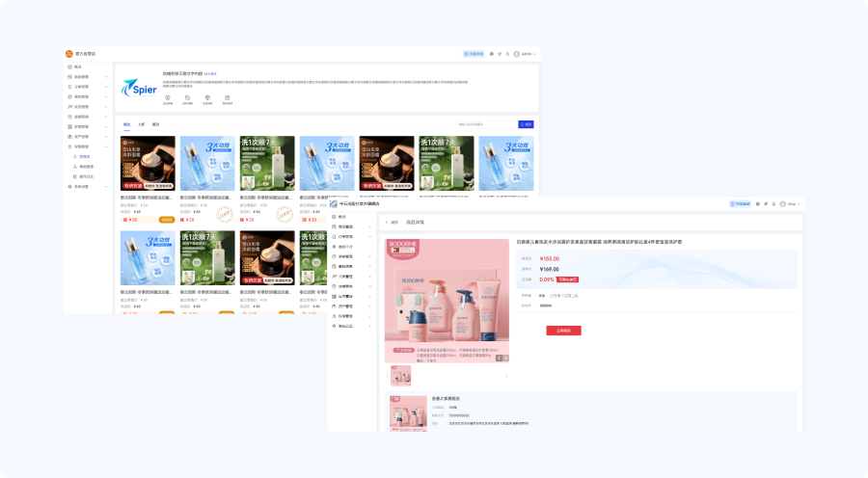Click the product search input field
Image resolution: width=868 pixels, height=478 pixels.
pos(486,124)
